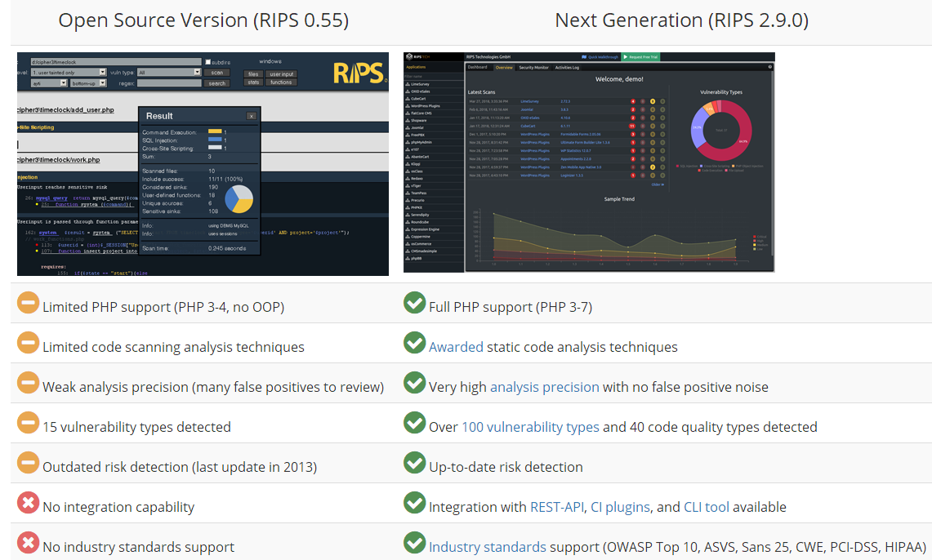
Task: Click the 'stats' window button
Action: (253, 82)
